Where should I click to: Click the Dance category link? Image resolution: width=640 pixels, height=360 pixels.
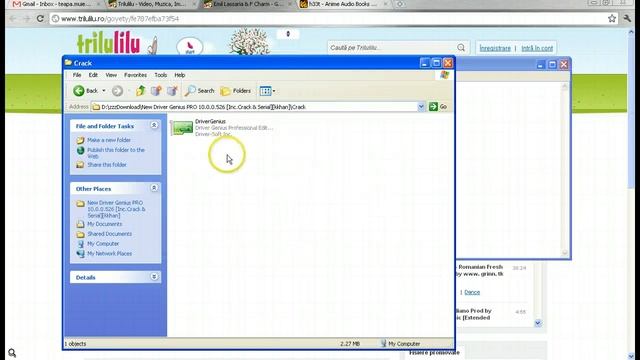pos(472,292)
